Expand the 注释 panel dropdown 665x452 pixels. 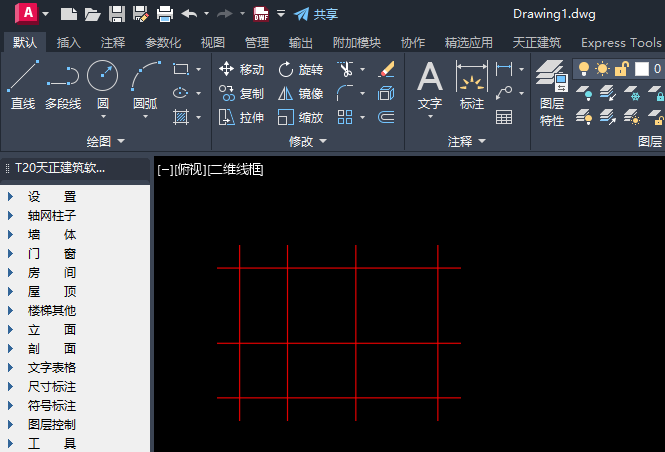482,141
